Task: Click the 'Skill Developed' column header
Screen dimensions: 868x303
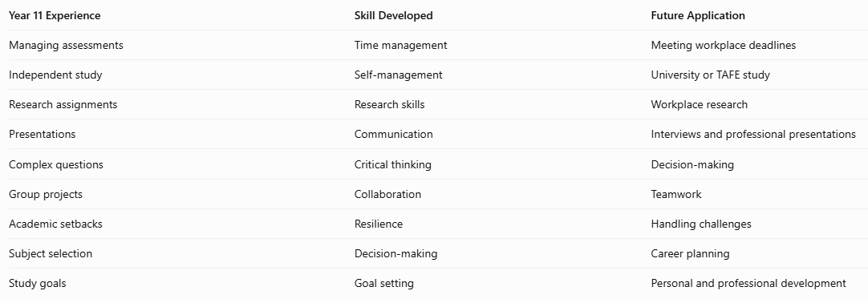Action: click(x=394, y=15)
